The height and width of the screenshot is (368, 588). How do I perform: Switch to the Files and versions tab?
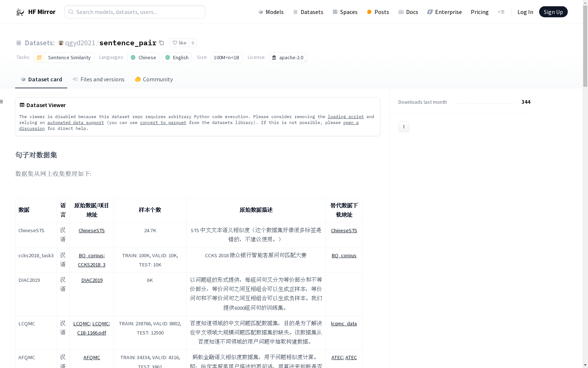pos(98,79)
